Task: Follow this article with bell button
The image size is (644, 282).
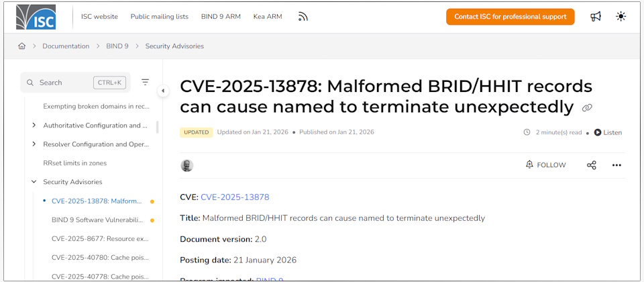Action: (x=545, y=165)
